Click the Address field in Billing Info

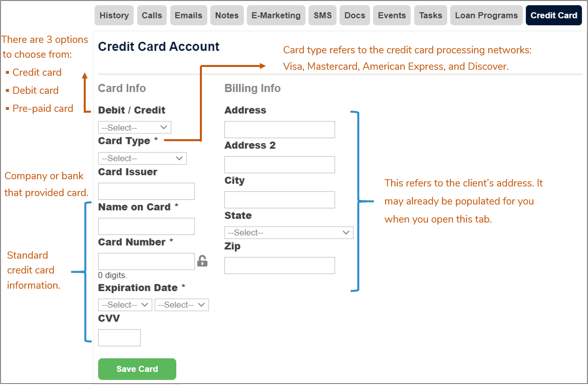[279, 130]
